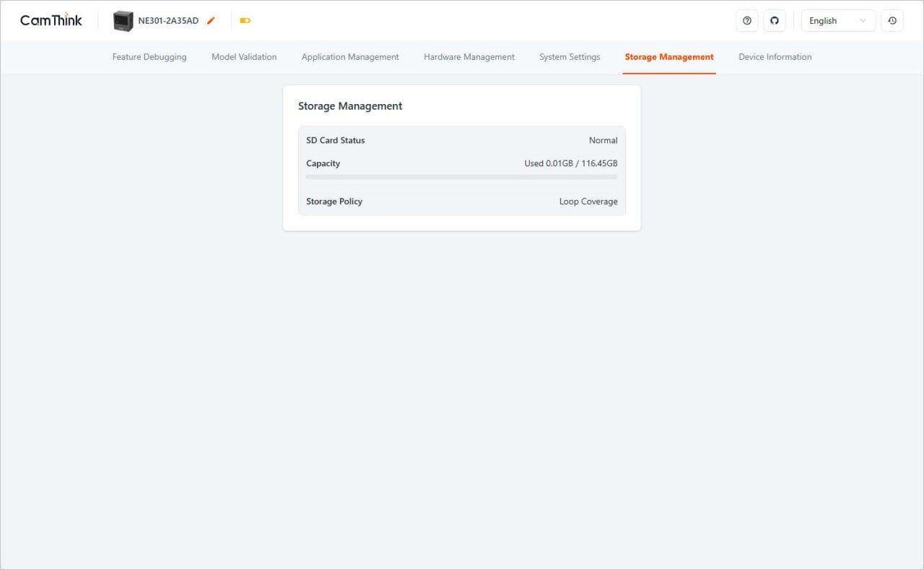The width and height of the screenshot is (924, 570).
Task: Click the NE301 device thumbnail image
Action: click(x=123, y=21)
